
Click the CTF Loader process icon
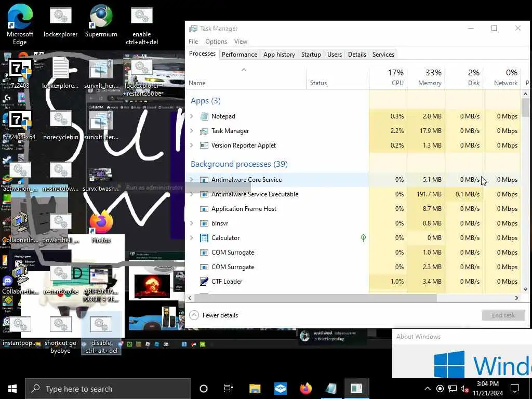click(204, 282)
